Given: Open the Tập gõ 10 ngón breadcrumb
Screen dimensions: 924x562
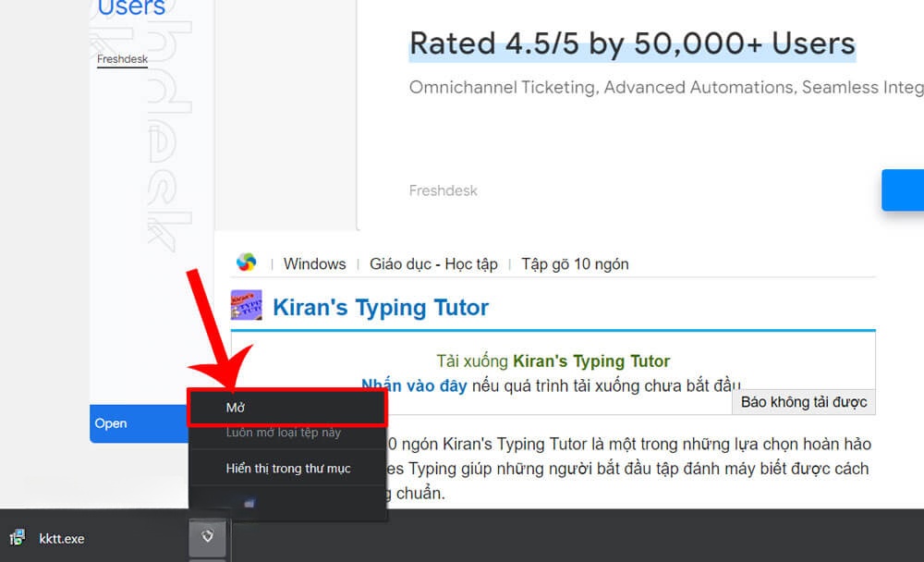Looking at the screenshot, I should click(x=575, y=263).
